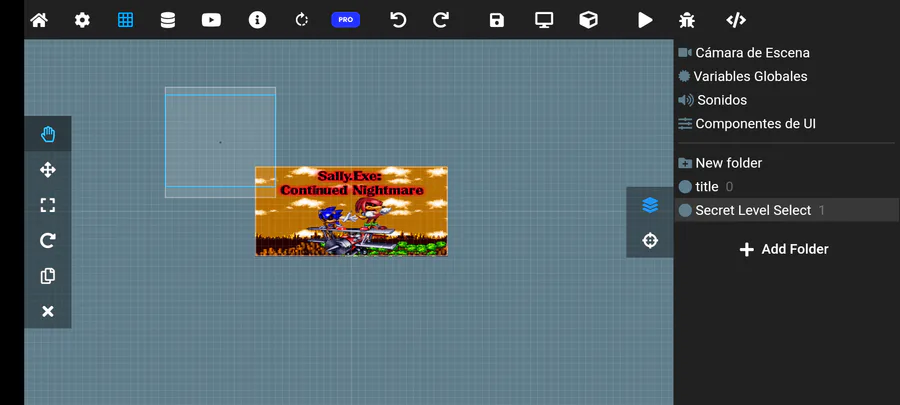Select Secret Level Select item
Screen dimensions: 900x405
coord(786,210)
